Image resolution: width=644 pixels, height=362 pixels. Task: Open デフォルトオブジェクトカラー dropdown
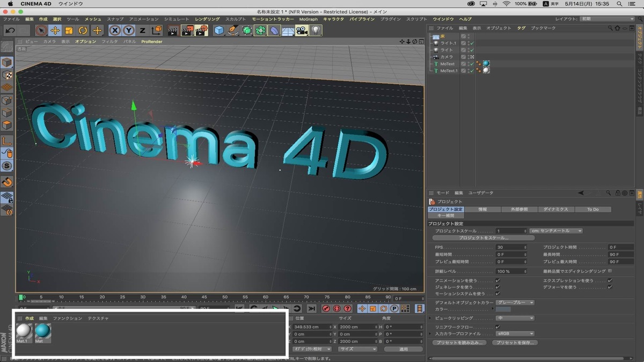pyautogui.click(x=515, y=302)
